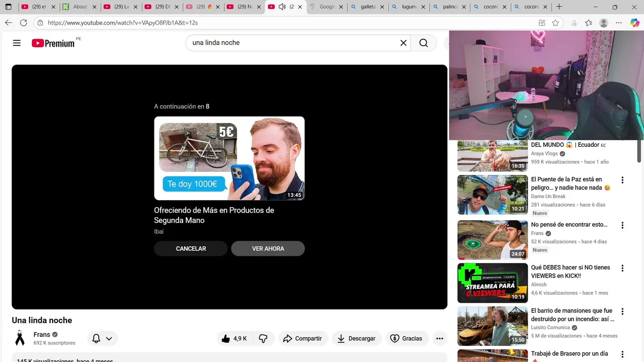Click the YouTube Premium logo

[x=53, y=43]
